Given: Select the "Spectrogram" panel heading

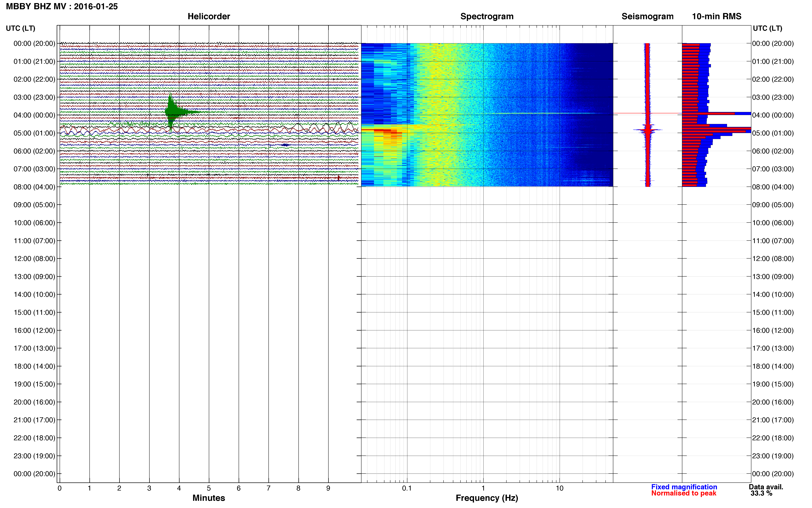Looking at the screenshot, I should pos(487,16).
